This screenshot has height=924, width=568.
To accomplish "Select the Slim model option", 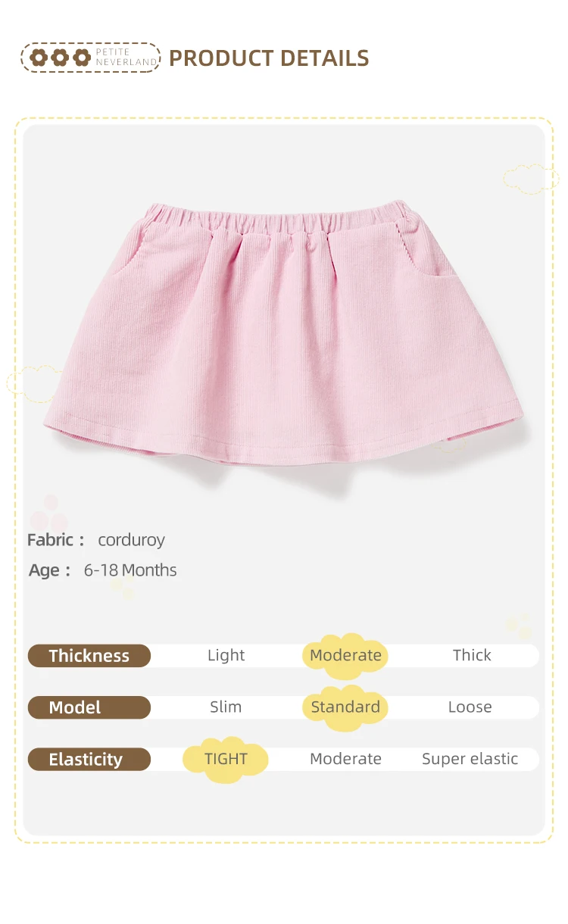I will pyautogui.click(x=226, y=707).
